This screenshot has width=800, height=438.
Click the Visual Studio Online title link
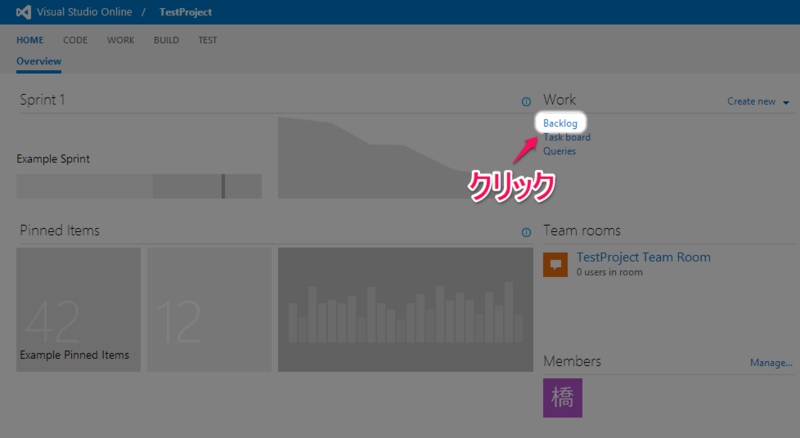click(84, 12)
